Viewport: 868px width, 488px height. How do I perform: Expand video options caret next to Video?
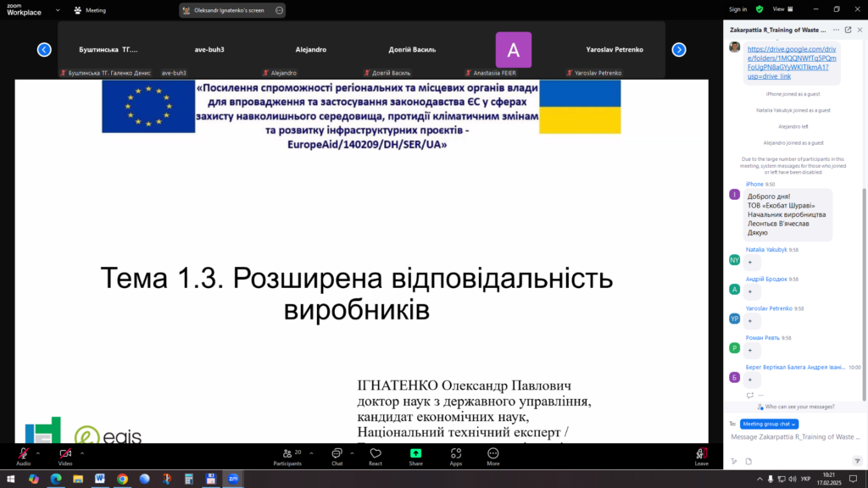(x=82, y=453)
